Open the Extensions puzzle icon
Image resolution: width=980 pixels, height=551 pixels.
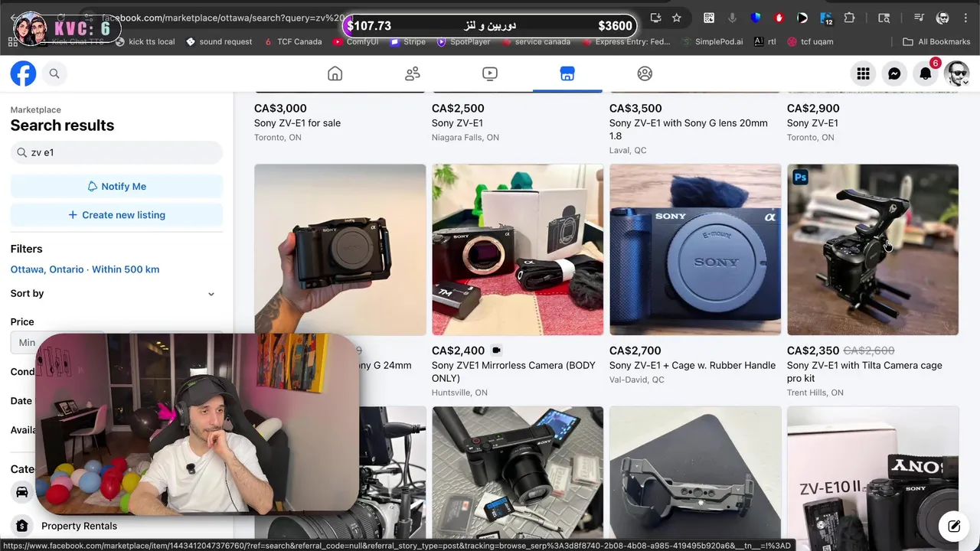849,18
